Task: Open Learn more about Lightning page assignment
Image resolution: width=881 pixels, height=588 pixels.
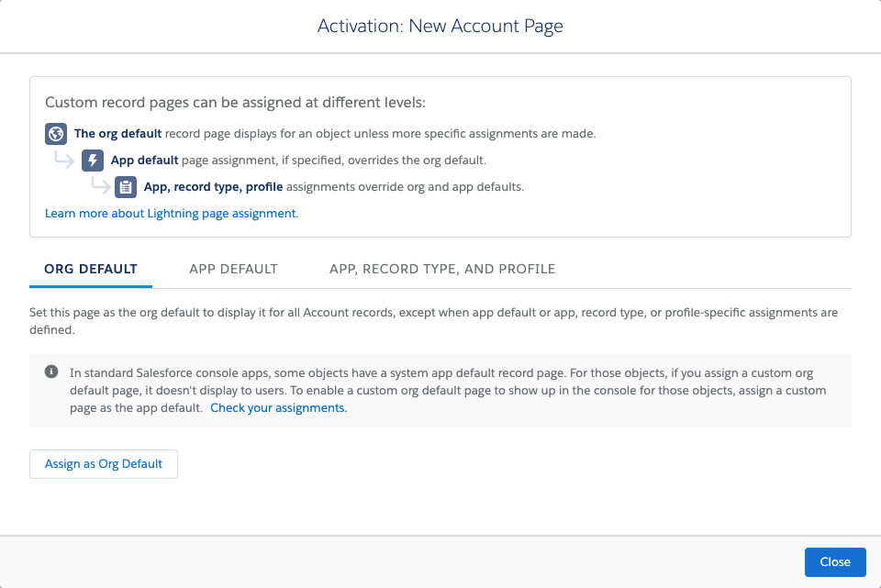Action: tap(171, 213)
